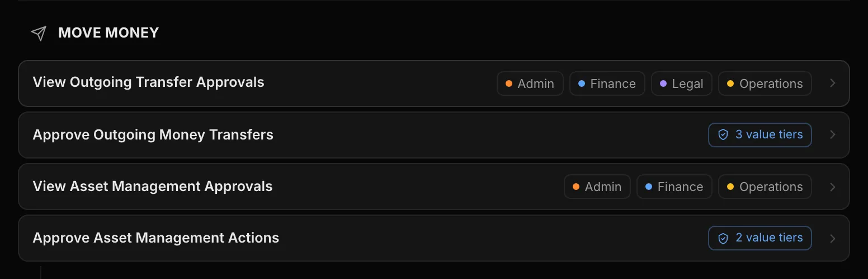Viewport: 868px width, 279px height.
Task: Expand Approve Asset Management Actions chevron
Action: [x=833, y=238]
